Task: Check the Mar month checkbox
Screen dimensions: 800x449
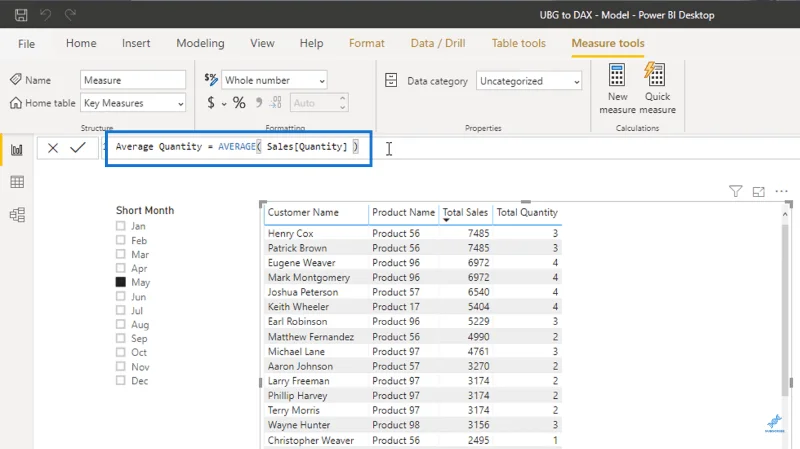Action: (120, 254)
